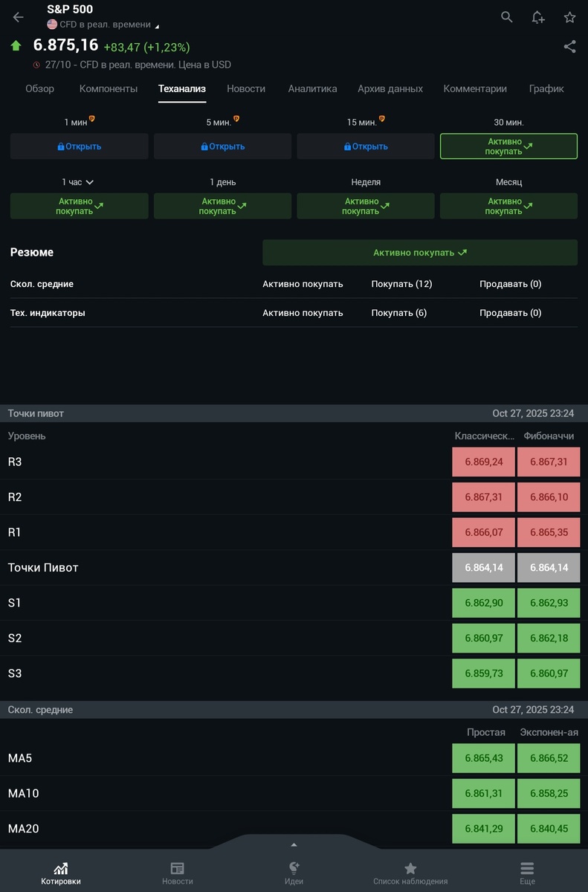Tap S1 Fibonacci value 6.862,93
The height and width of the screenshot is (892, 588).
pyautogui.click(x=549, y=603)
